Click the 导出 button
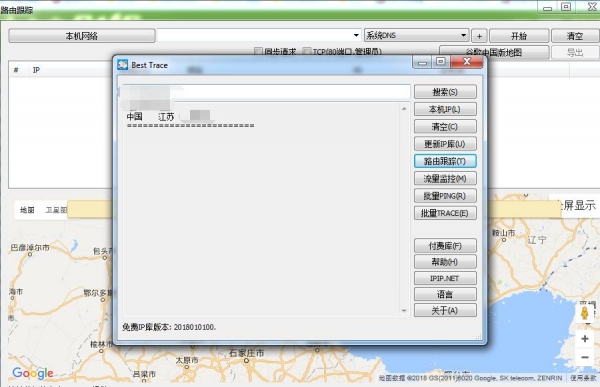The height and width of the screenshot is (387, 600). (575, 52)
